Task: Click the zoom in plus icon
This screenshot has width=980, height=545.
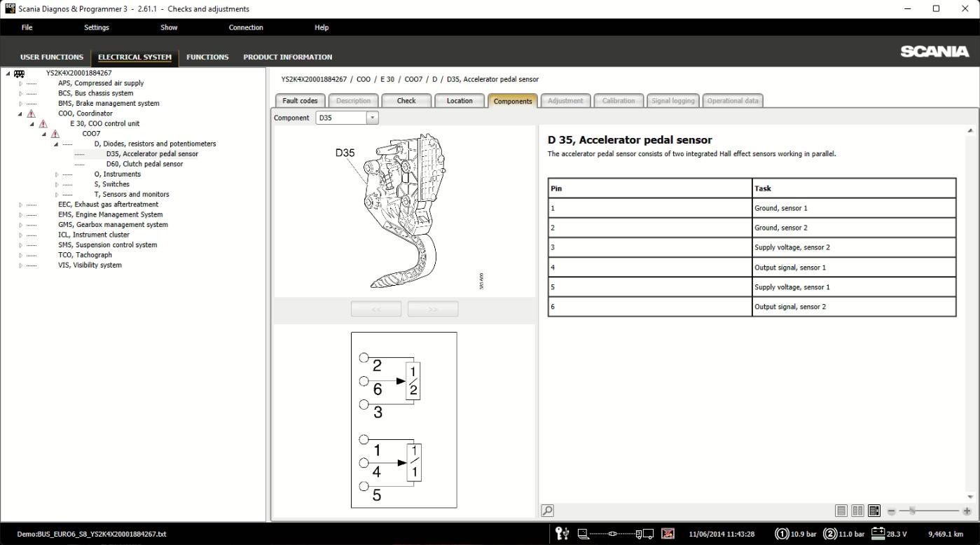Action: pos(967,511)
